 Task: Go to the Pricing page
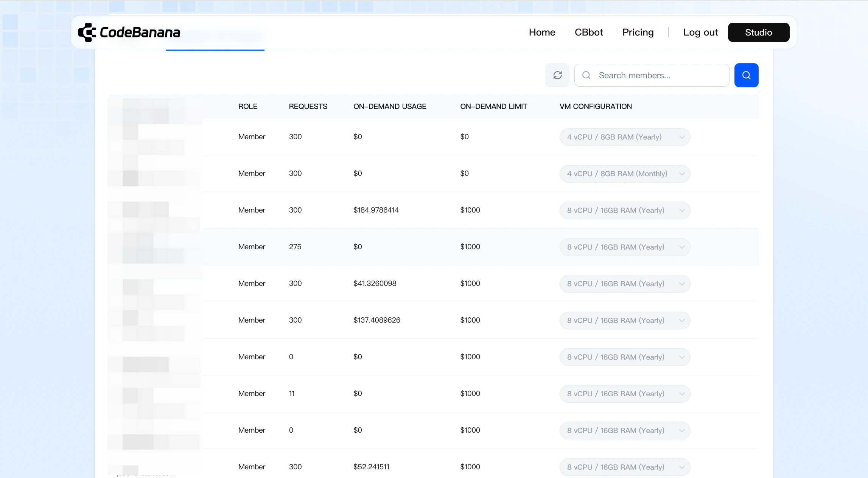[x=638, y=33]
